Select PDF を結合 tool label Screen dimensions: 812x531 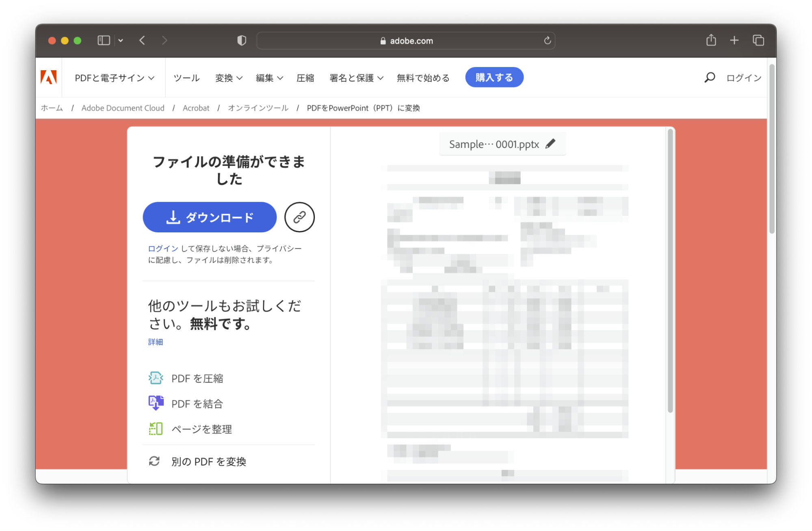coord(197,403)
